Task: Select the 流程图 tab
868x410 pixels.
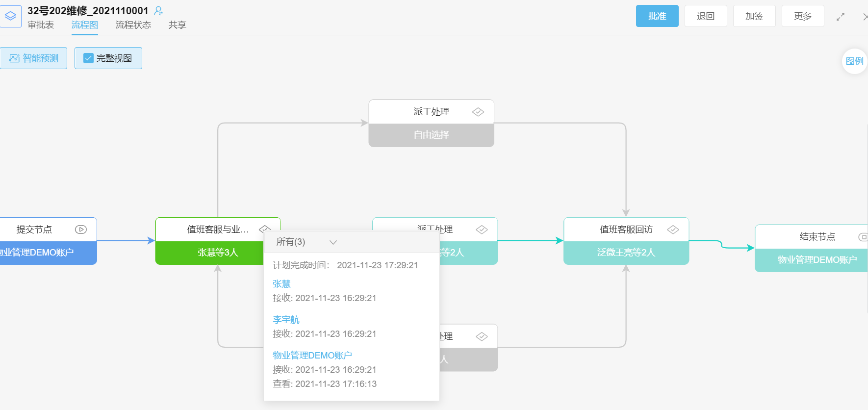Action: (x=85, y=25)
